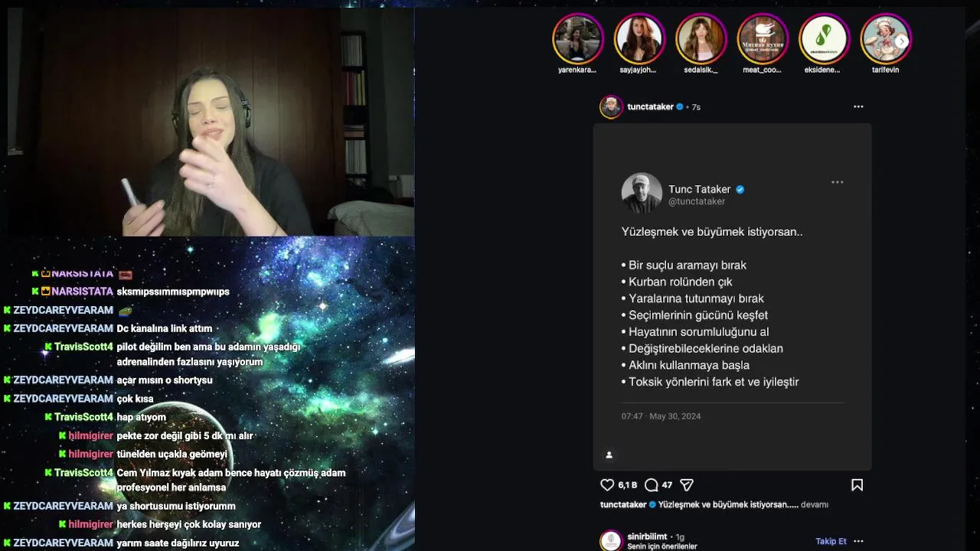This screenshot has height=551, width=980.
Task: Show tagged people on the post image
Action: [609, 455]
